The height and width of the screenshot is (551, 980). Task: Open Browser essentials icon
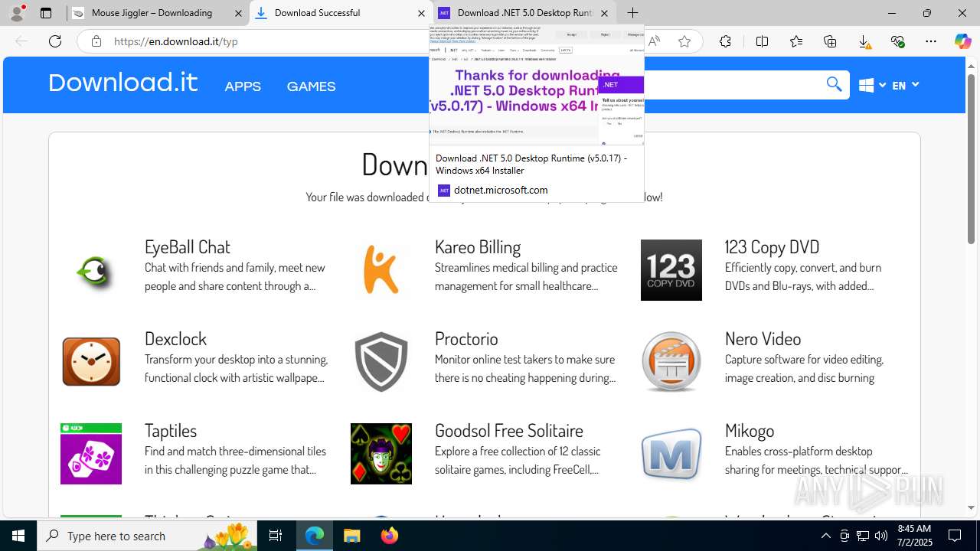click(897, 41)
